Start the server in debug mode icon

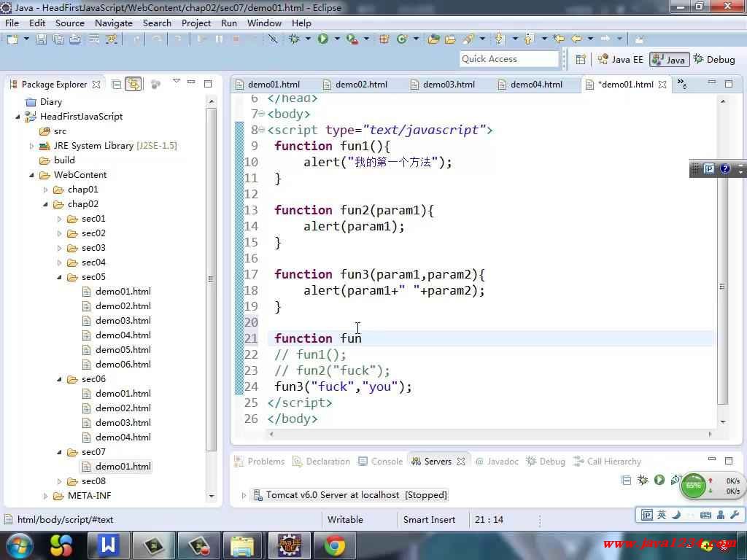click(x=643, y=480)
